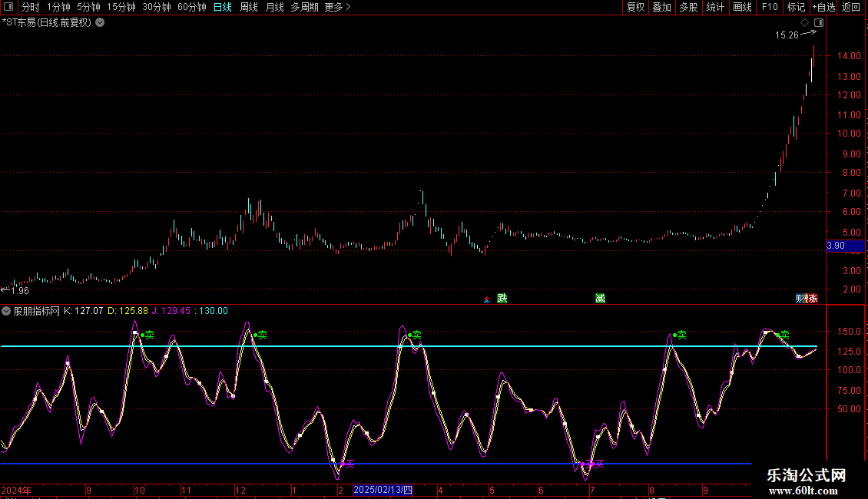Click the diamond marker icon above chart

tap(804, 23)
